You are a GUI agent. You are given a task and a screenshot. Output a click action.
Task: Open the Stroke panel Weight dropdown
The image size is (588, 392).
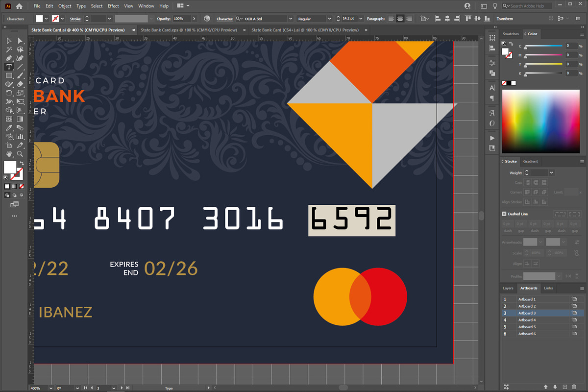click(552, 172)
